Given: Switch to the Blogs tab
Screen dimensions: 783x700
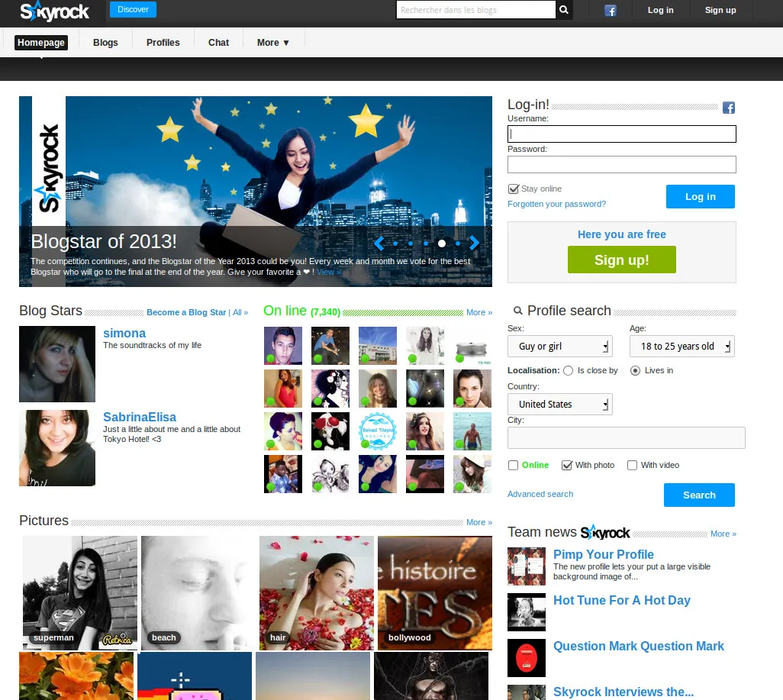Looking at the screenshot, I should (105, 43).
